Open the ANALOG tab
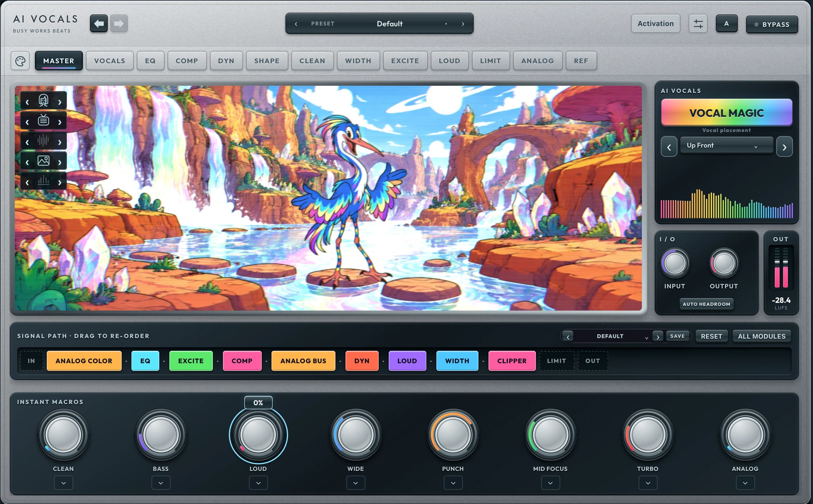Image resolution: width=813 pixels, height=504 pixels. (x=537, y=61)
